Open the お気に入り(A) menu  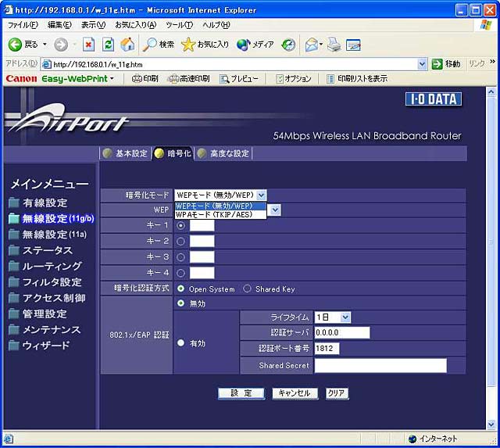click(x=135, y=25)
